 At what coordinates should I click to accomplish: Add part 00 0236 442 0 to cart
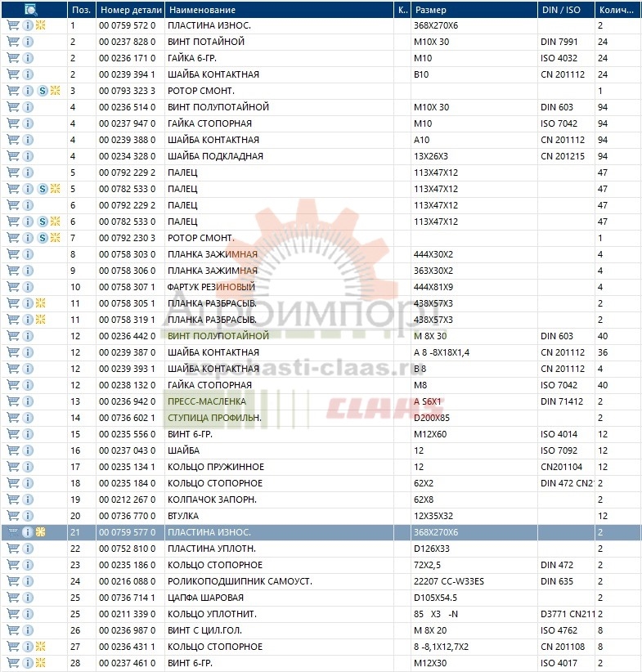[x=13, y=336]
